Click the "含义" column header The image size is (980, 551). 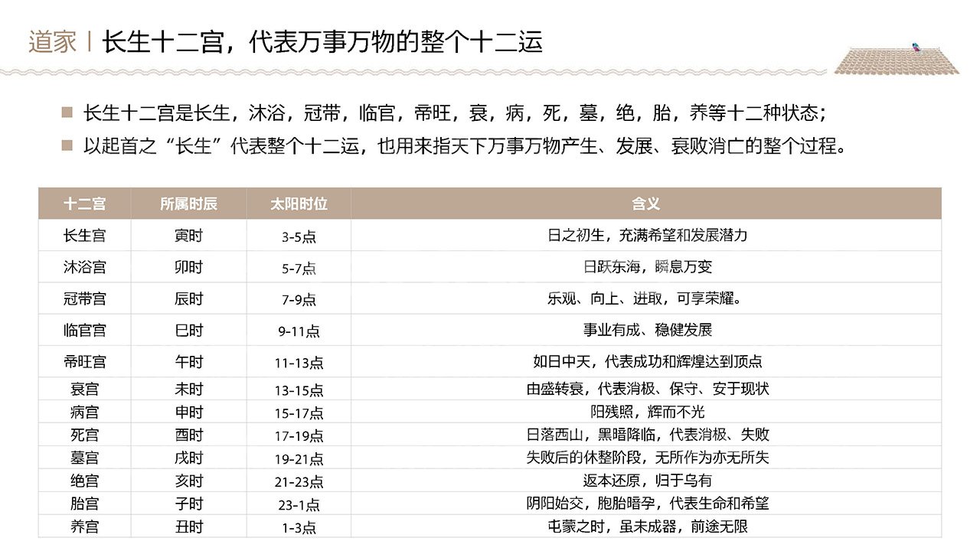point(645,204)
